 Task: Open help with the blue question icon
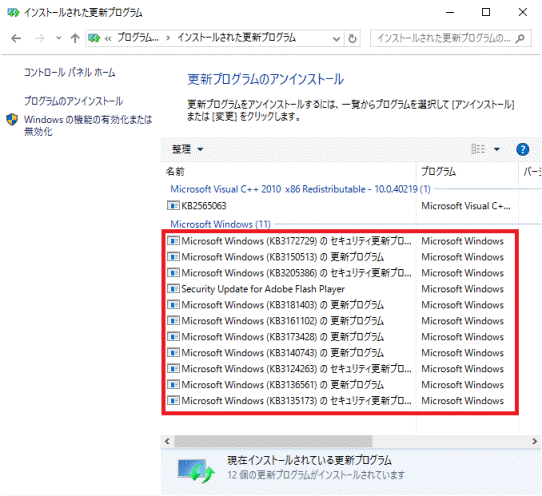point(522,149)
